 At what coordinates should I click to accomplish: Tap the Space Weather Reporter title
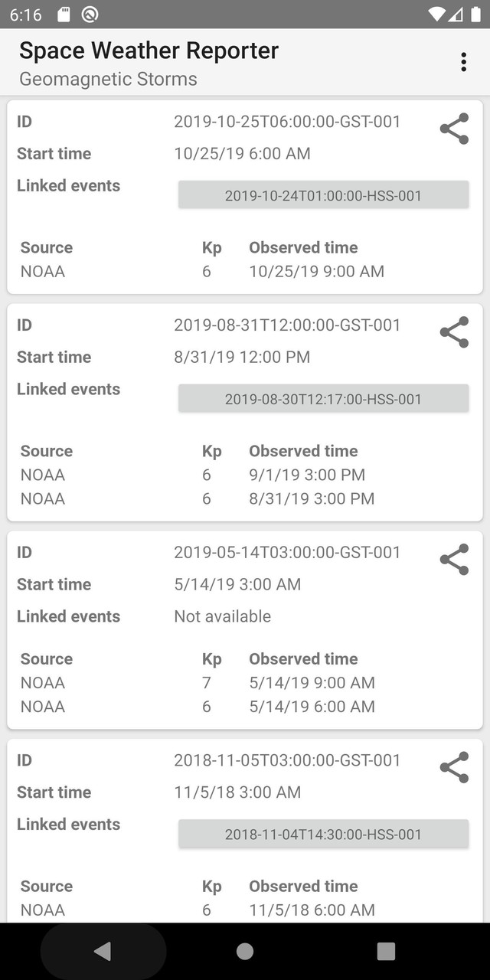tap(149, 51)
